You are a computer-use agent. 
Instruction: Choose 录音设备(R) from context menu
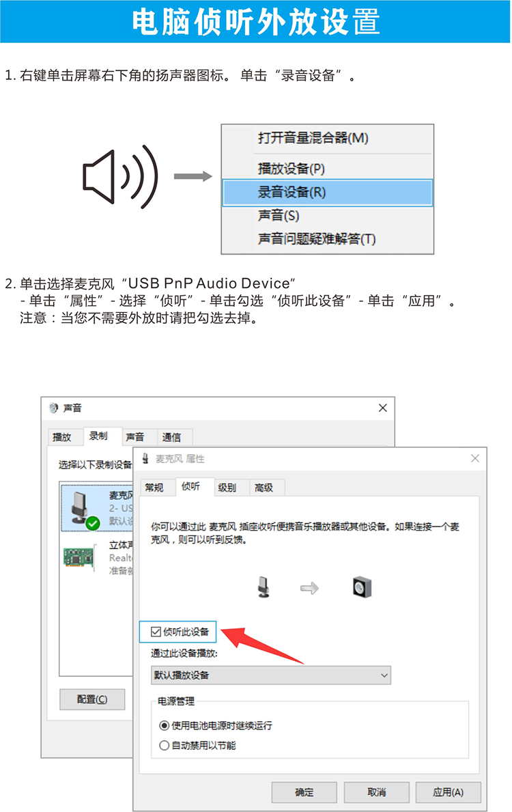(328, 193)
